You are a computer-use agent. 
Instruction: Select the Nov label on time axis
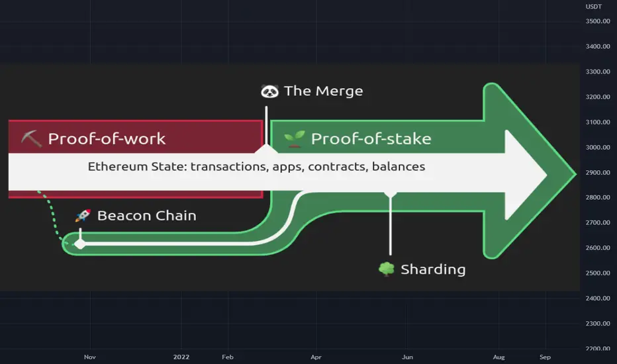click(90, 357)
